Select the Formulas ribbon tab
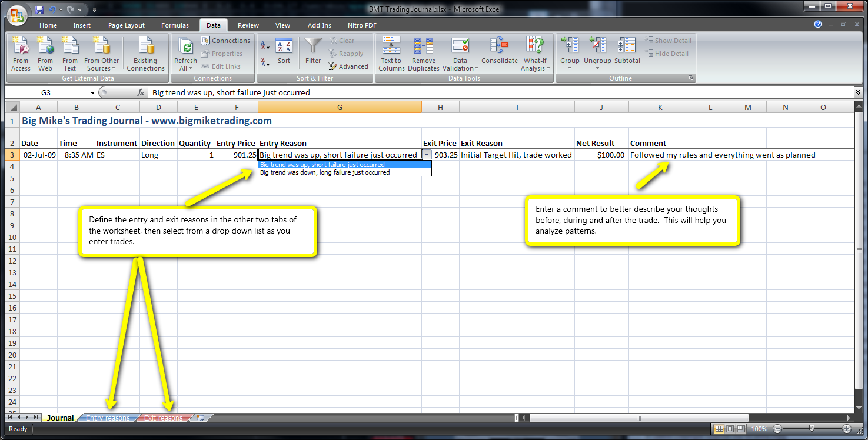Viewport: 868px width, 440px height. click(x=175, y=25)
